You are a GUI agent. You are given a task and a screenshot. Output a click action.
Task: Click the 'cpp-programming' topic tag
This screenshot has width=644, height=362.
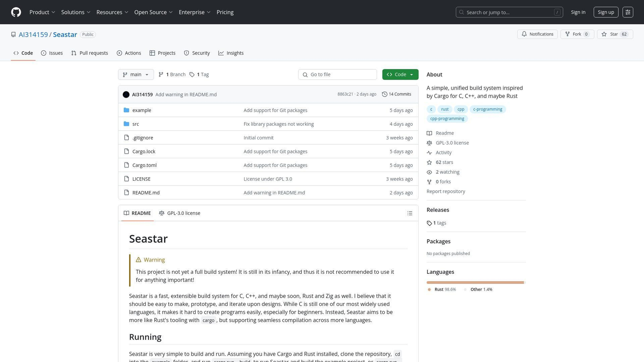tap(447, 119)
